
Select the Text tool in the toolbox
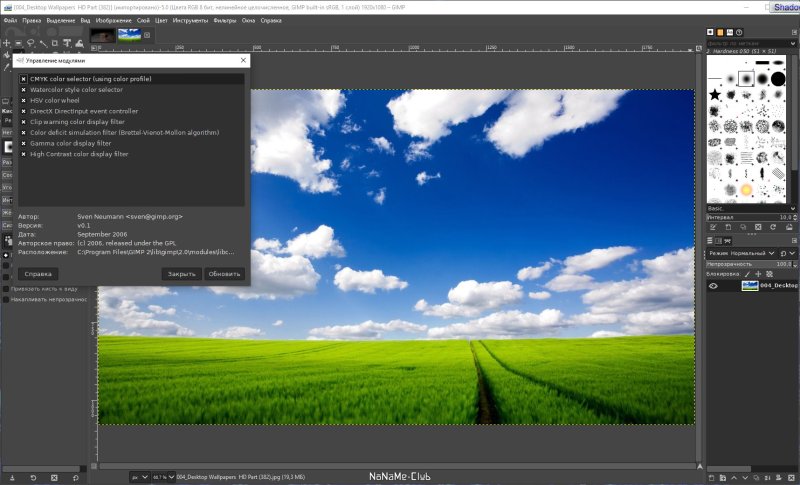(67, 43)
